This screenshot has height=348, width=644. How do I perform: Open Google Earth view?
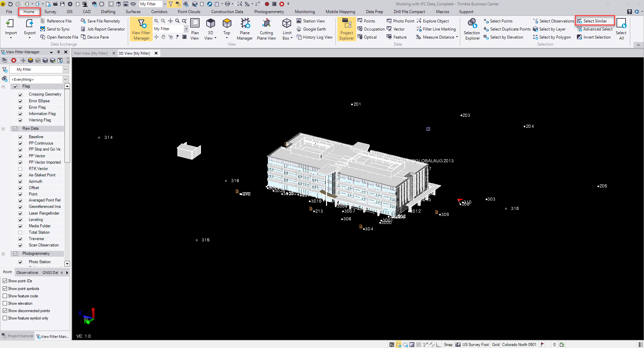coord(311,29)
